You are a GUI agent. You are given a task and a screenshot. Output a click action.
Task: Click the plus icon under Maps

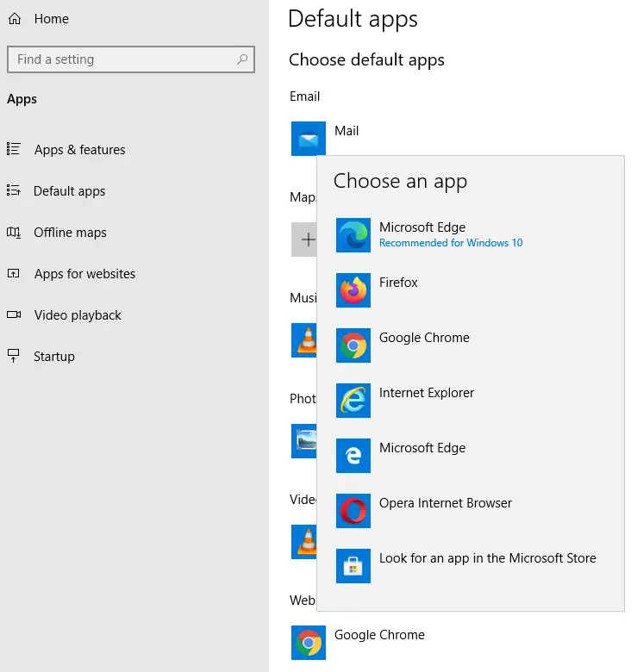click(304, 240)
